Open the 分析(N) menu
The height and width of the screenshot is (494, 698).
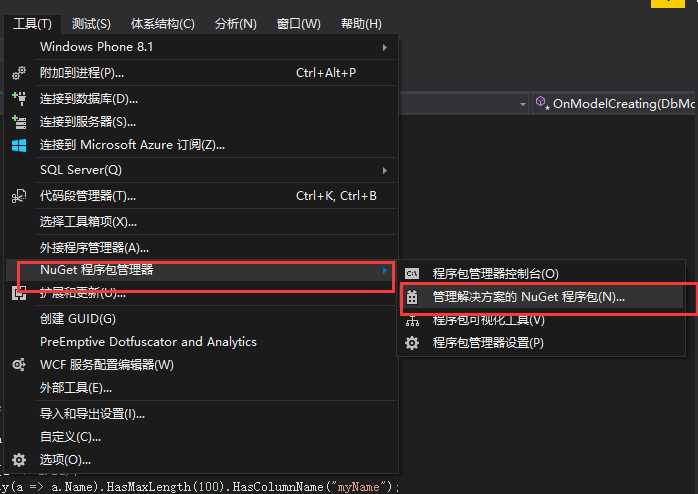[x=235, y=24]
